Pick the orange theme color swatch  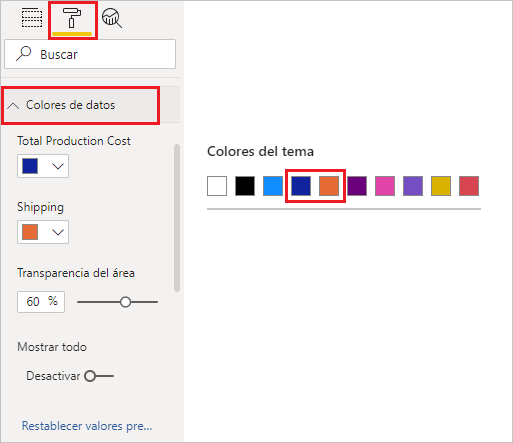pos(329,186)
